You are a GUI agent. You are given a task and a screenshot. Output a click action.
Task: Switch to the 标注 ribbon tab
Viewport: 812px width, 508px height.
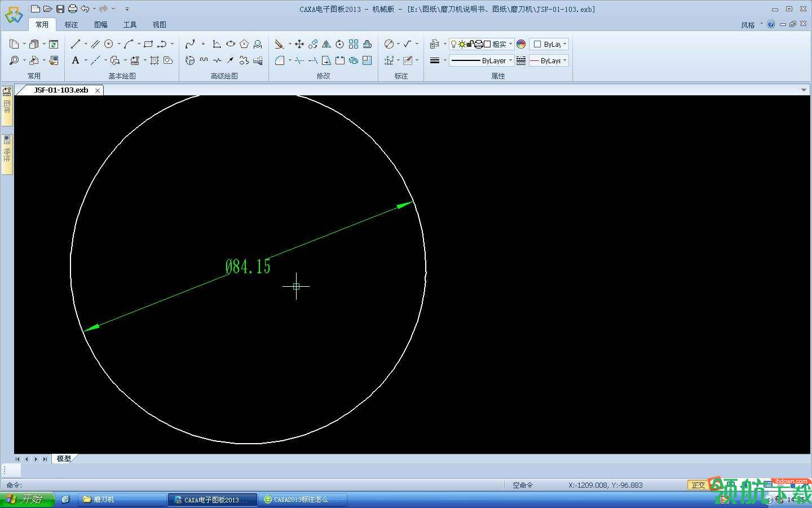coord(71,24)
